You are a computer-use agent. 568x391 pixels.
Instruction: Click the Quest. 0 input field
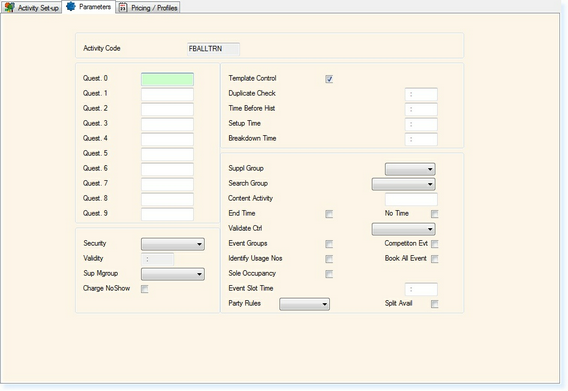click(167, 79)
